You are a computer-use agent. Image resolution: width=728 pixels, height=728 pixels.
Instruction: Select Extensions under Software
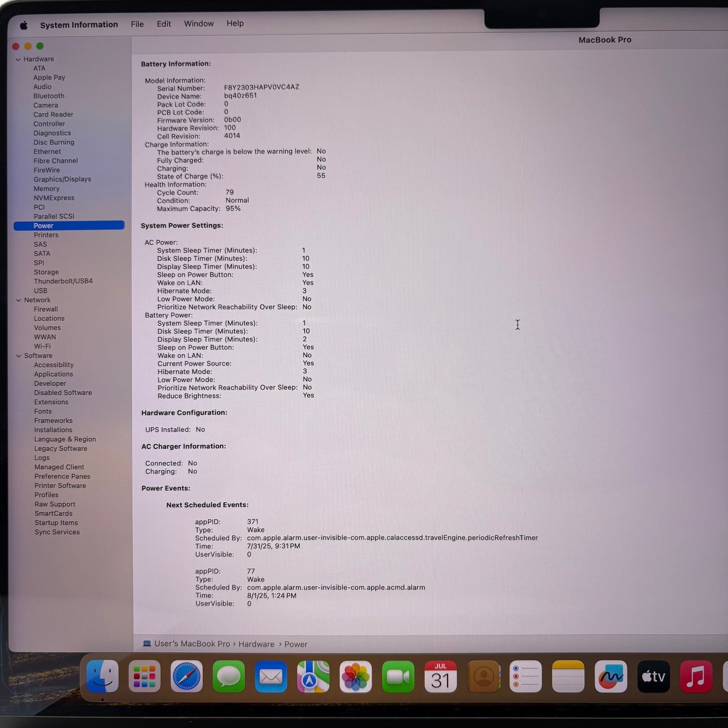pos(51,402)
